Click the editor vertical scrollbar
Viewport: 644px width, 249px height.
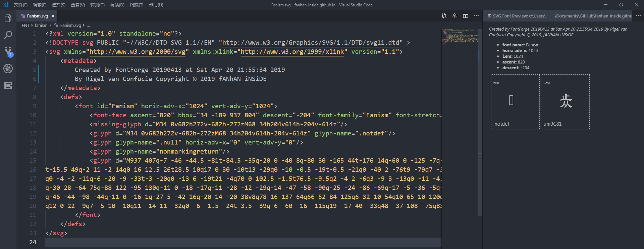(x=480, y=122)
